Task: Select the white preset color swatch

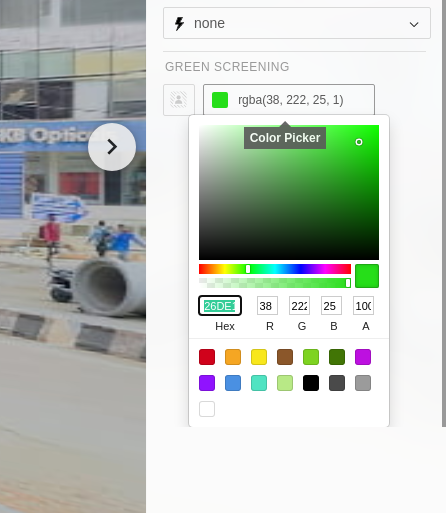Action: pos(207,409)
